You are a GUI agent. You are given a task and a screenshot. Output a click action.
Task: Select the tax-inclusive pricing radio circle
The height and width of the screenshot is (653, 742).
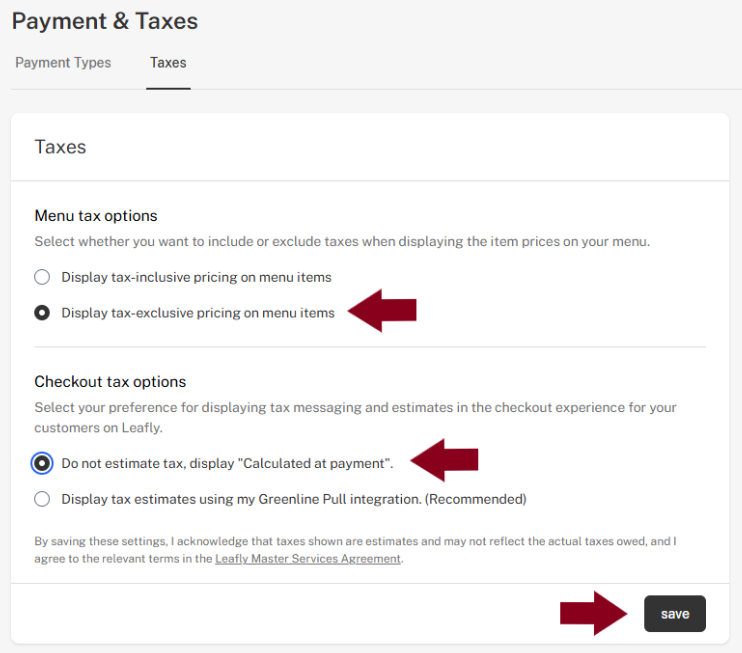[x=42, y=277]
